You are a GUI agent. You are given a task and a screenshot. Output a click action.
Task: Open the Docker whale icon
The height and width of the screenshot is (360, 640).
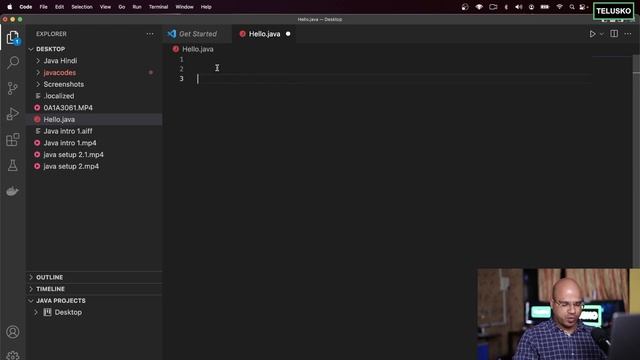(x=13, y=191)
